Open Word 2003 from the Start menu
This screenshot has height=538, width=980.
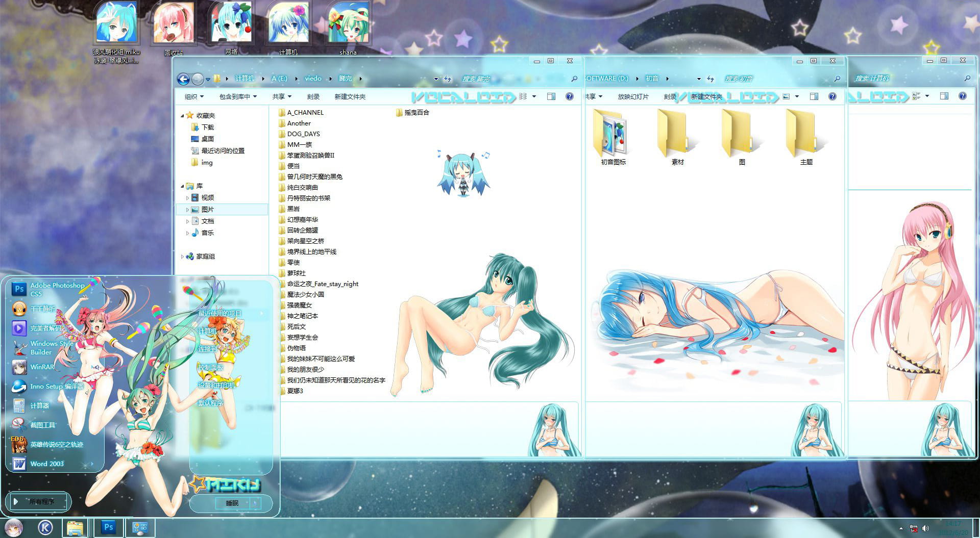click(46, 464)
